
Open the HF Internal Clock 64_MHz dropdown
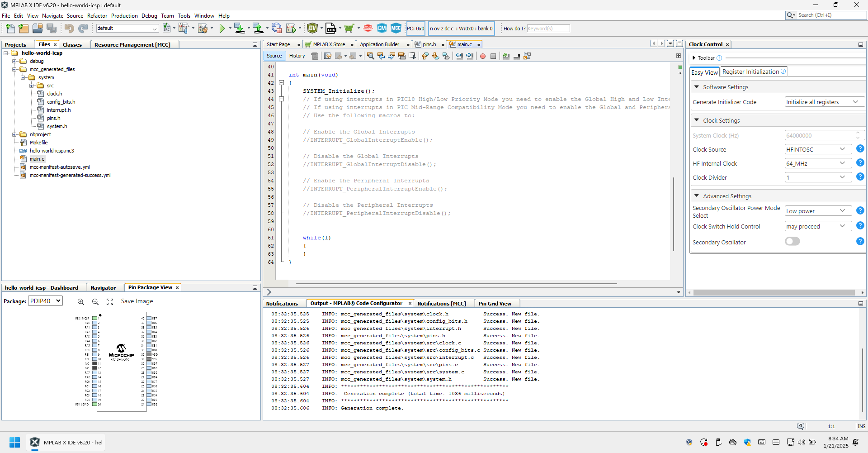(818, 163)
